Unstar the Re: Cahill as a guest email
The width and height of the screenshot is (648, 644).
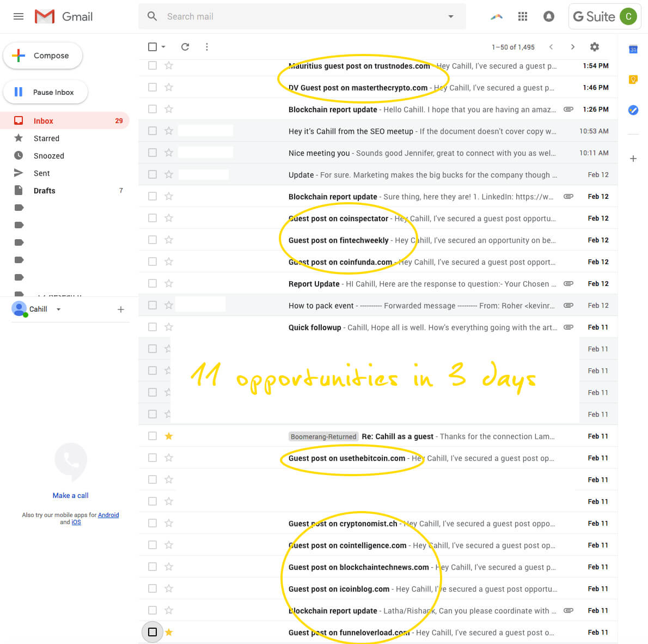click(169, 436)
